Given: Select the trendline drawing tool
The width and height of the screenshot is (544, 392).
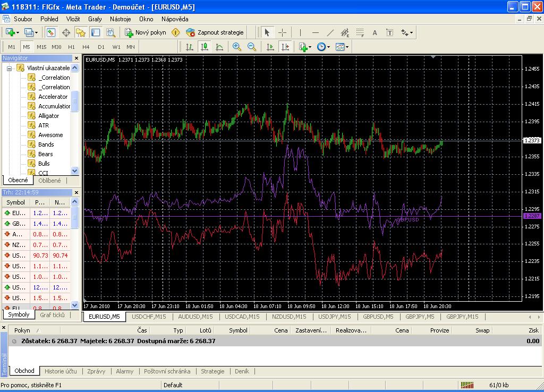Looking at the screenshot, I should pyautogui.click(x=330, y=32).
